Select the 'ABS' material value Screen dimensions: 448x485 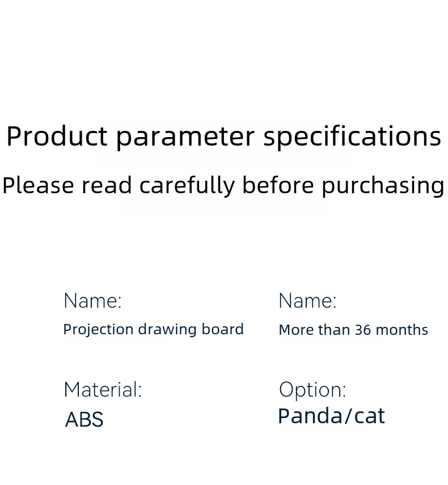pos(84,419)
